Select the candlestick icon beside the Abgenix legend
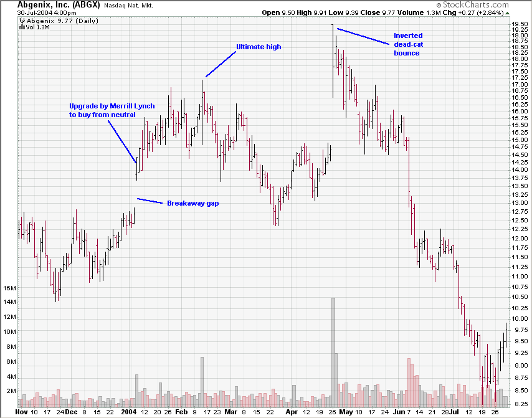 point(21,20)
